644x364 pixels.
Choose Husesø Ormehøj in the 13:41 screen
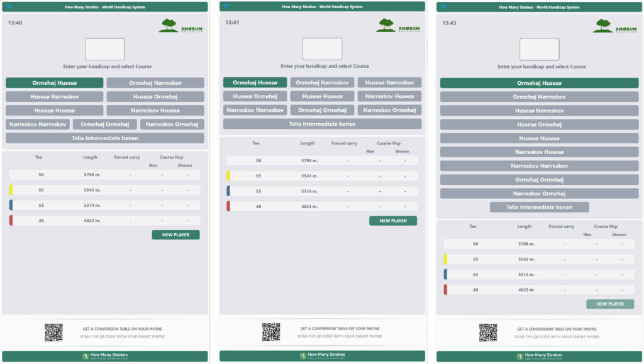pyautogui.click(x=255, y=96)
